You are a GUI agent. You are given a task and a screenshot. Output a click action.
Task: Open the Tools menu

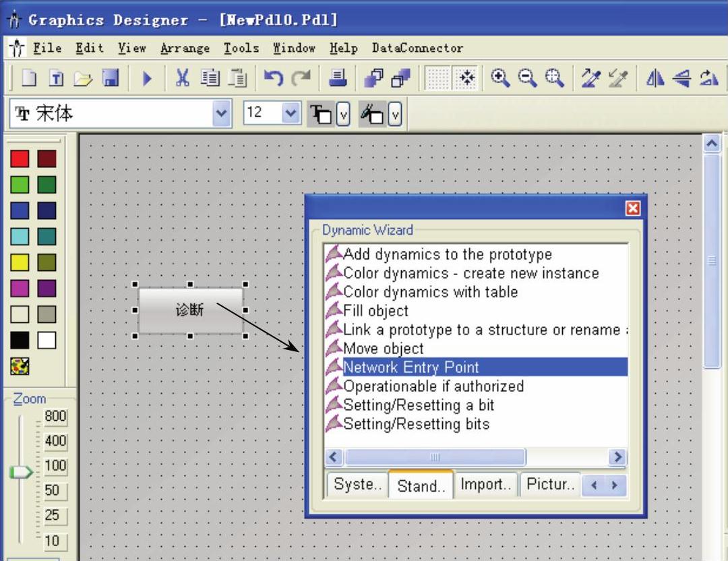pyautogui.click(x=241, y=48)
